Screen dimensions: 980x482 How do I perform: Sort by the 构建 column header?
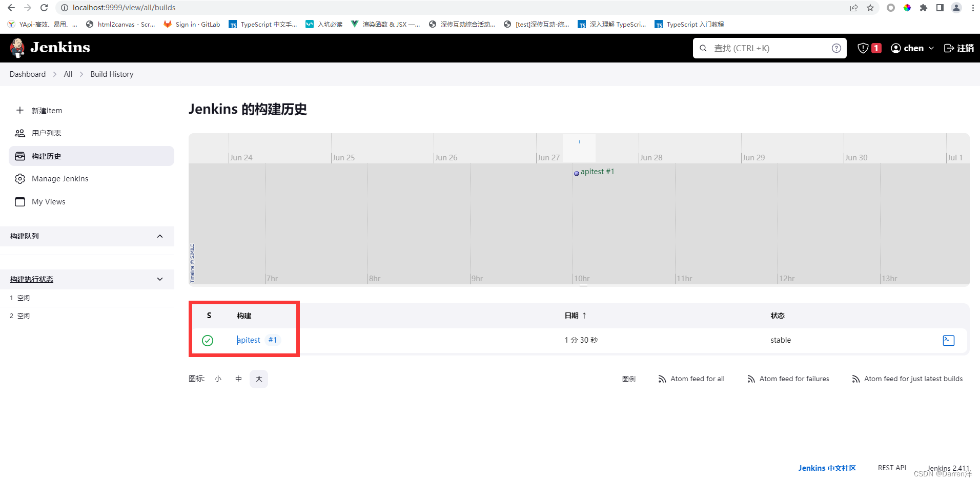click(x=244, y=316)
